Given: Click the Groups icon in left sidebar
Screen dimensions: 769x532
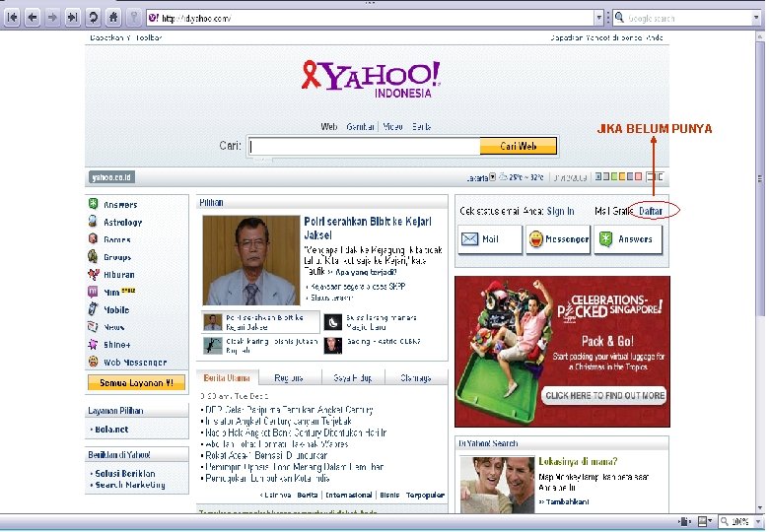Looking at the screenshot, I should 93,256.
